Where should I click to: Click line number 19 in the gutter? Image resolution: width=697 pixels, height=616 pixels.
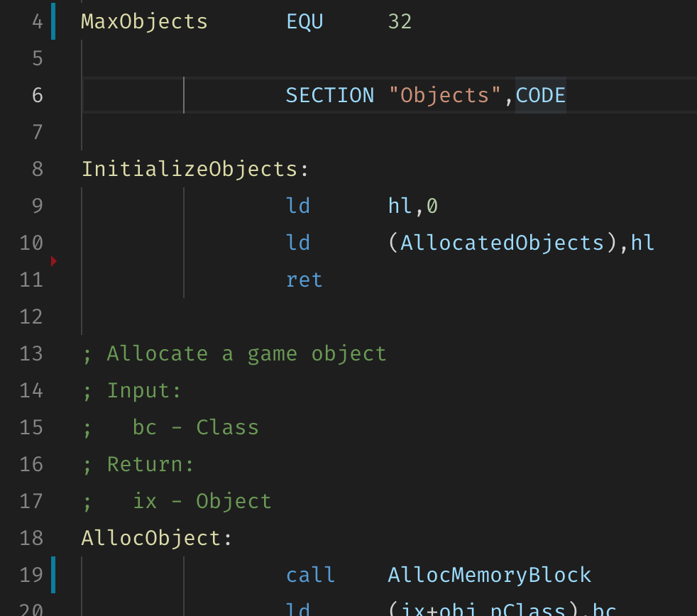click(x=31, y=575)
